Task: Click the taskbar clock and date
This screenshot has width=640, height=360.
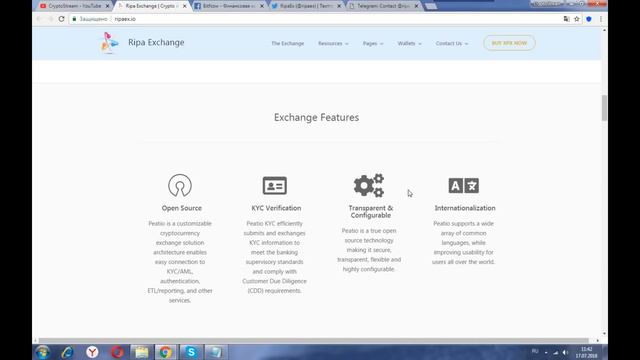Action: [x=587, y=352]
